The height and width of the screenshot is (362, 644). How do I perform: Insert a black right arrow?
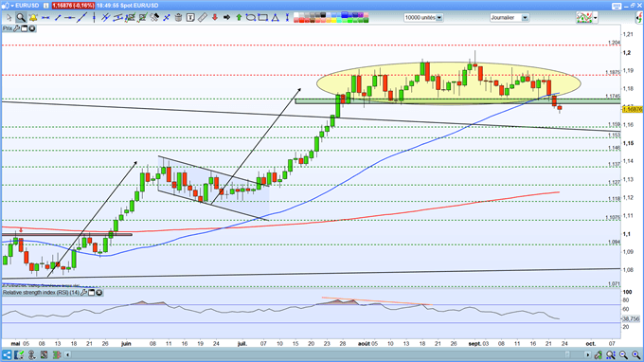click(x=226, y=18)
